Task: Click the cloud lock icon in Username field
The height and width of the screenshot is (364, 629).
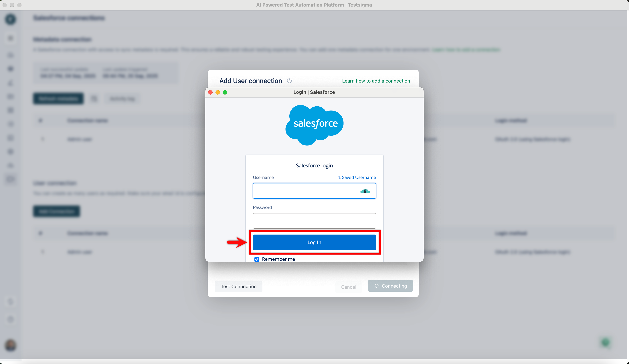Action: tap(365, 191)
